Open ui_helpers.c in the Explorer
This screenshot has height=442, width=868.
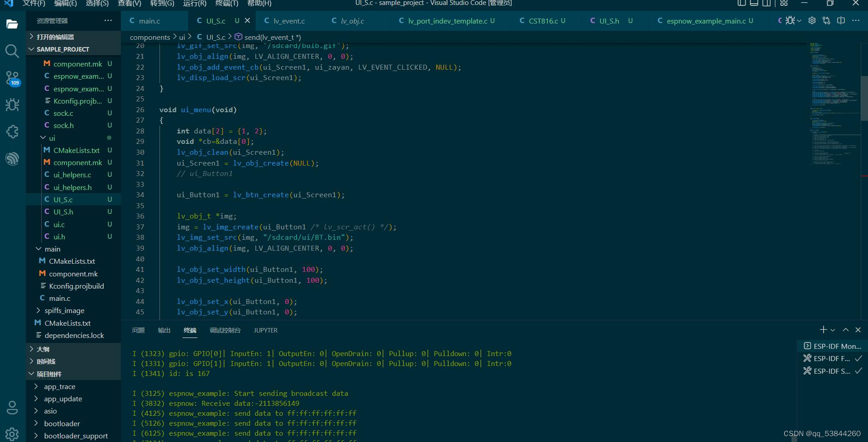(x=73, y=175)
